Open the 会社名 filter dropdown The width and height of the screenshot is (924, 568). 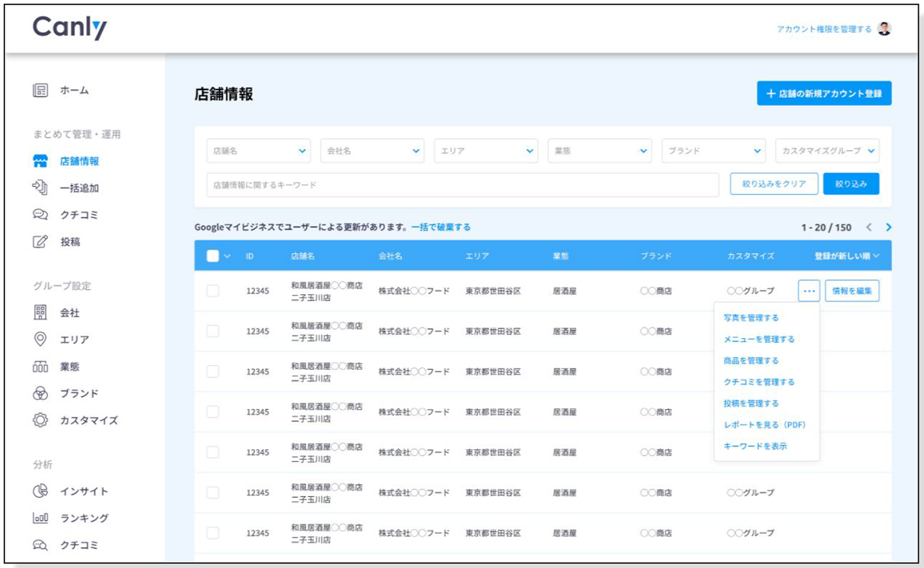click(x=373, y=151)
